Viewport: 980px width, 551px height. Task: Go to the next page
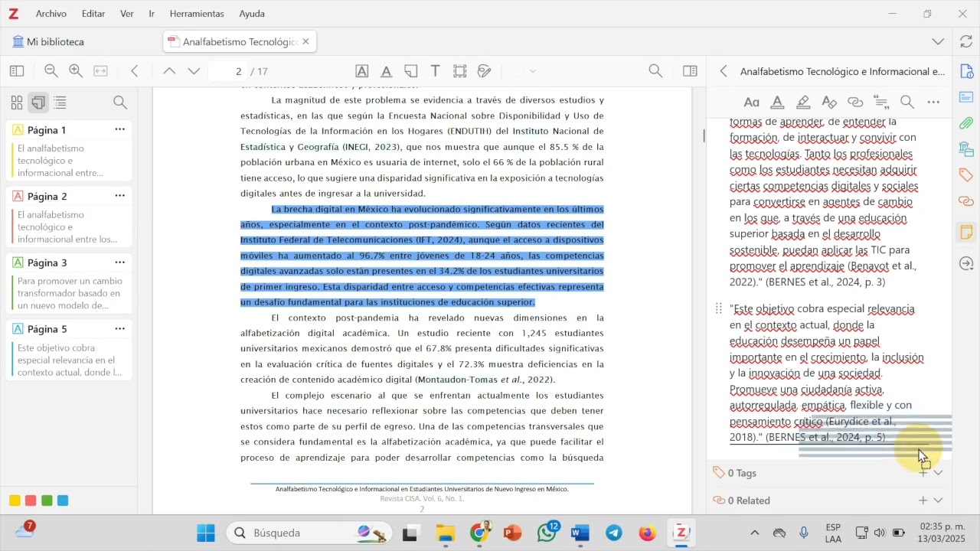point(194,71)
